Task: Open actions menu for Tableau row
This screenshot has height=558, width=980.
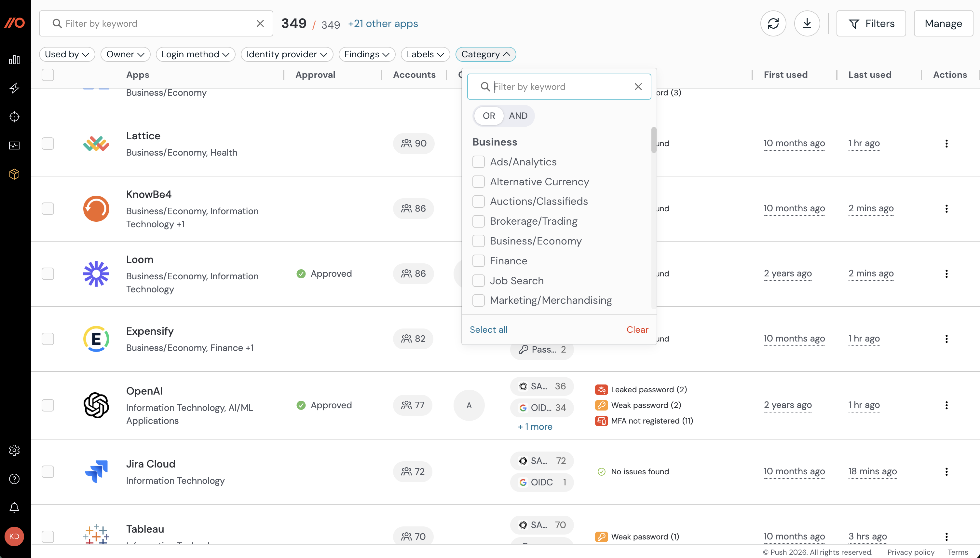Action: 946,537
